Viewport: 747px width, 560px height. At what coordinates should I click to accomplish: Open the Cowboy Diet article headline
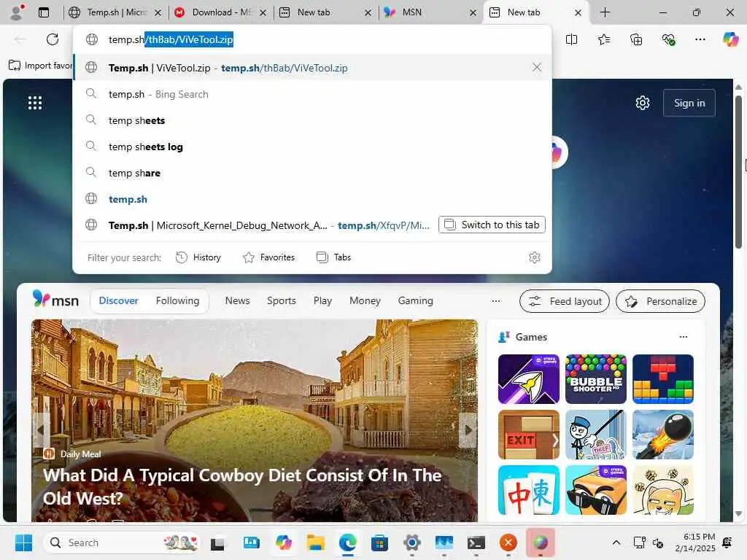point(242,486)
